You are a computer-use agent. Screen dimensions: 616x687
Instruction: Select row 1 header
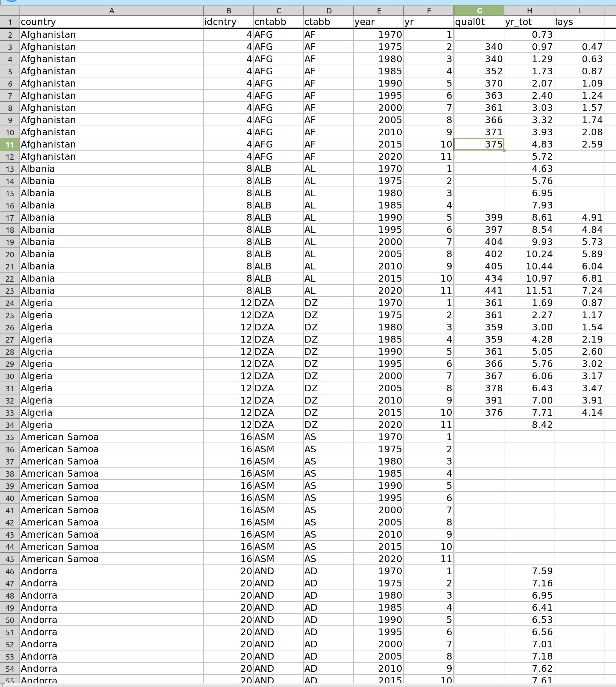click(10, 22)
